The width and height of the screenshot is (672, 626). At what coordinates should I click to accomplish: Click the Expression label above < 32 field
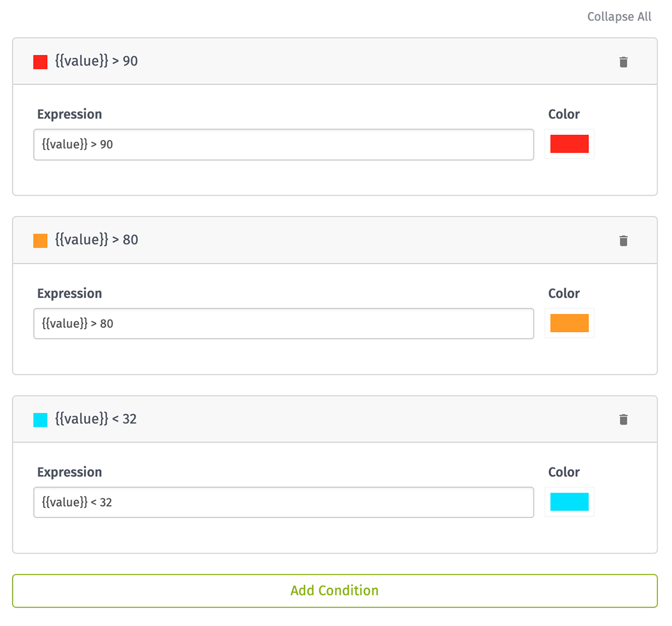point(69,472)
